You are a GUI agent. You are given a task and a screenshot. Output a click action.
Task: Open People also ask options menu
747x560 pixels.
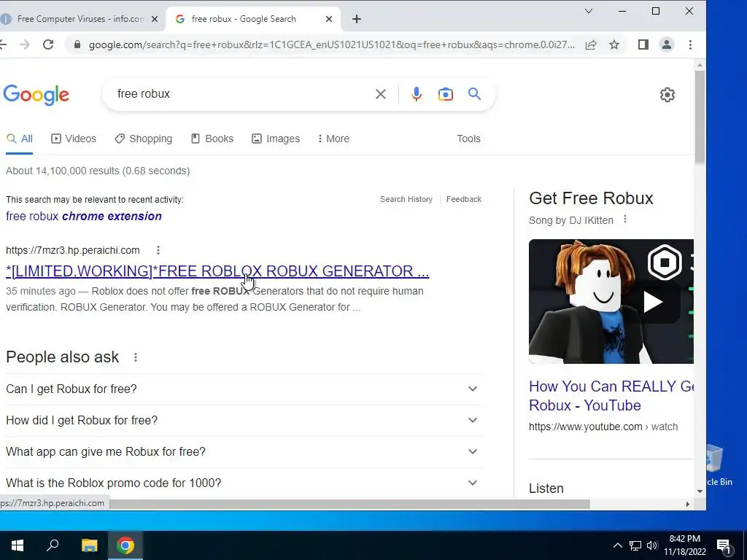pos(136,357)
